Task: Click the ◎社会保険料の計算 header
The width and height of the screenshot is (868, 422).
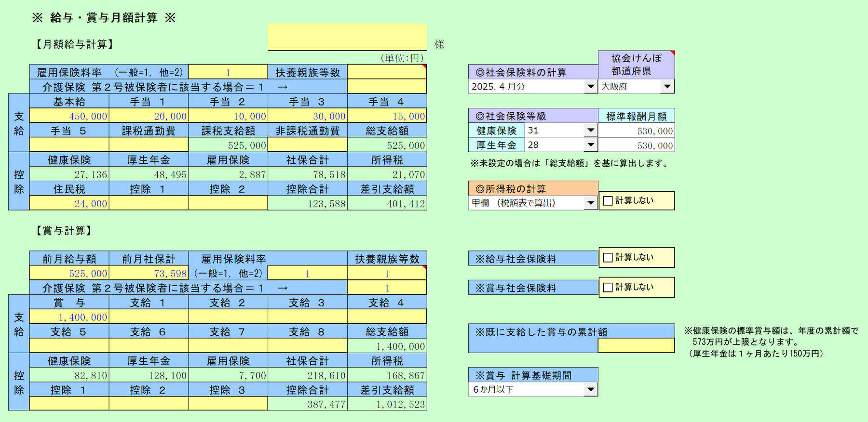Action: [x=533, y=72]
